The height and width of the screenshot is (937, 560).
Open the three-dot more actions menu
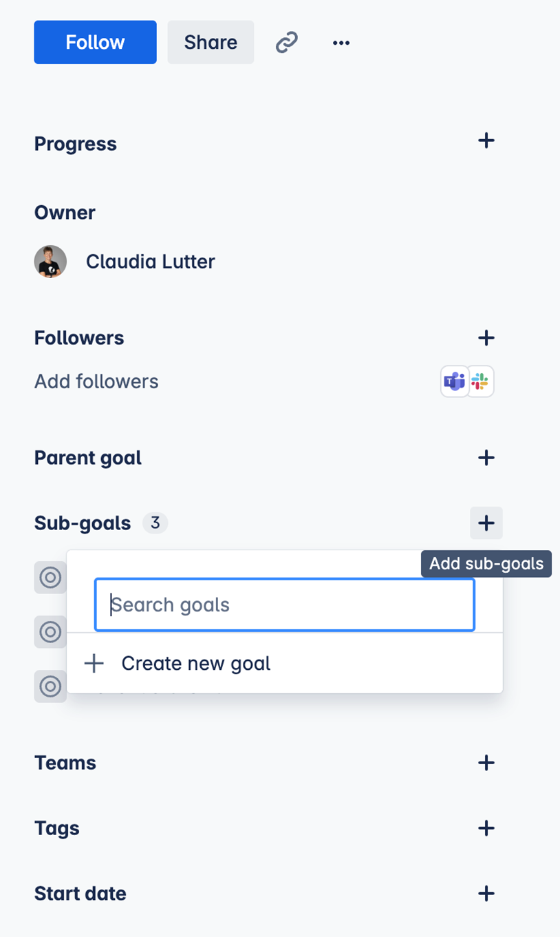pos(341,43)
